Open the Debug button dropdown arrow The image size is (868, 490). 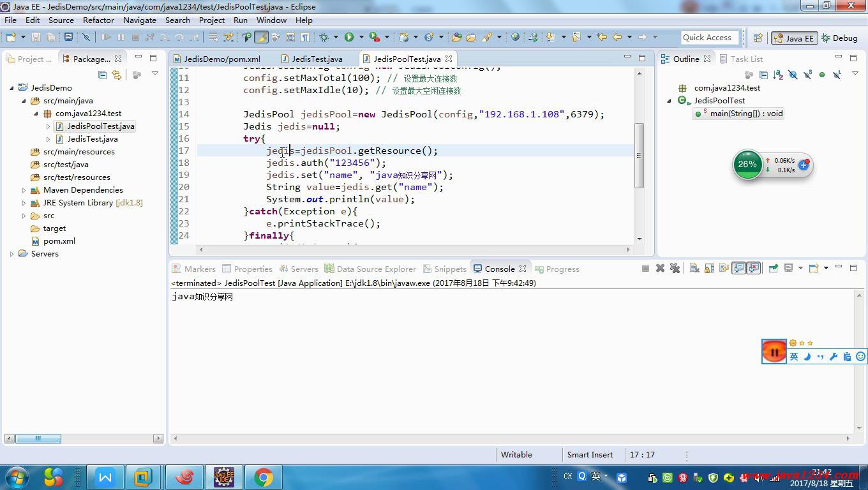336,37
